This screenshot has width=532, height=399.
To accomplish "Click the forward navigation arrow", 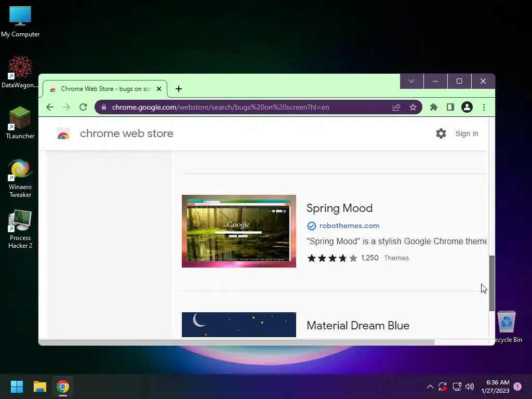I will tap(66, 107).
